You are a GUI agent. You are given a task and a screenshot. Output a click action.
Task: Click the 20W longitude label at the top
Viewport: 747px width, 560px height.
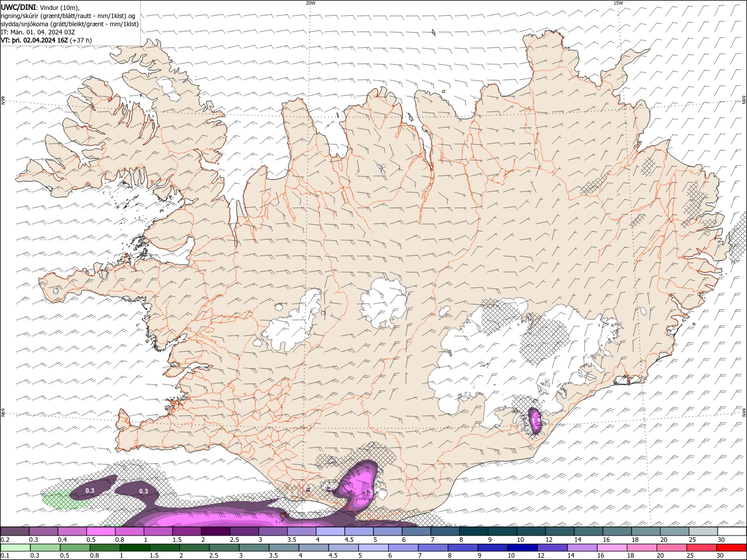point(310,3)
